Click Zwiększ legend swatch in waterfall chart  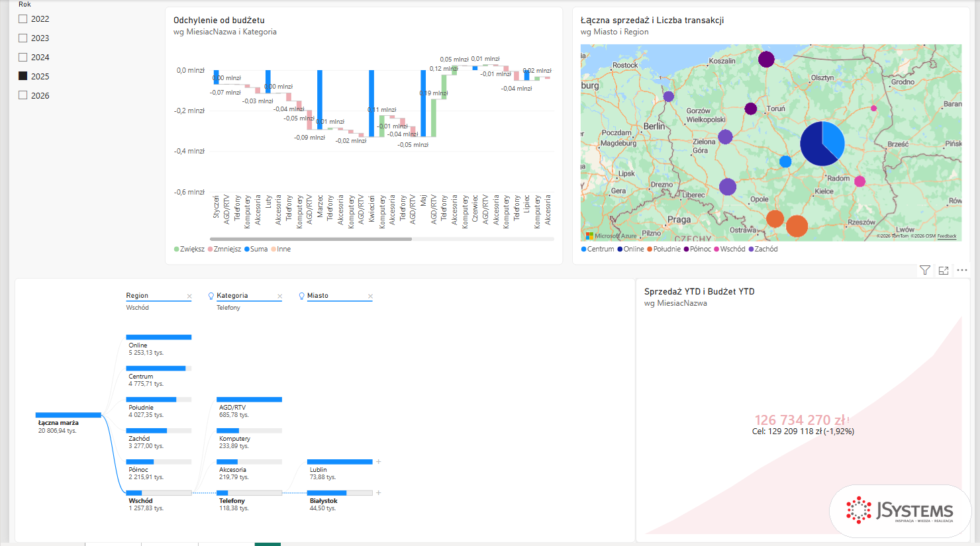pos(177,250)
